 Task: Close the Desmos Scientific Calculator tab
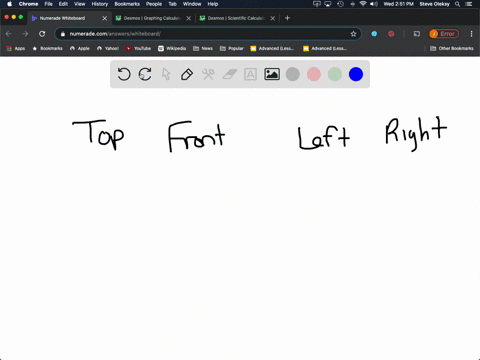273,18
